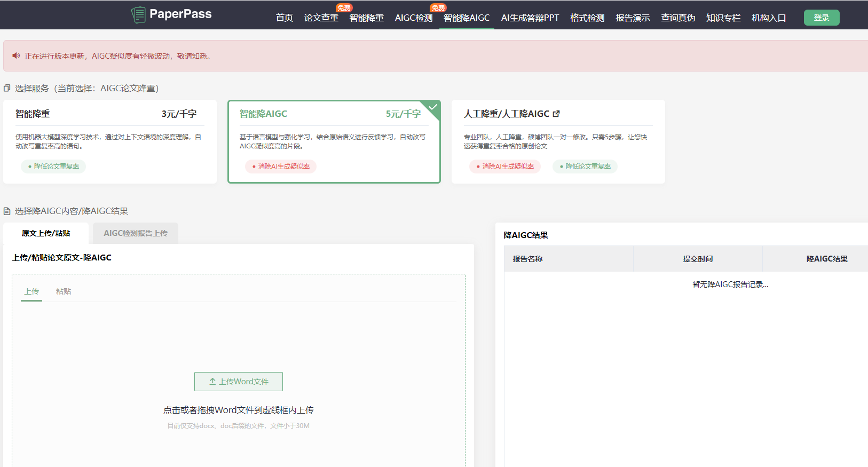Screen dimensions: 868x467
Task: Click the 上传Word文件 button
Action: click(239, 382)
